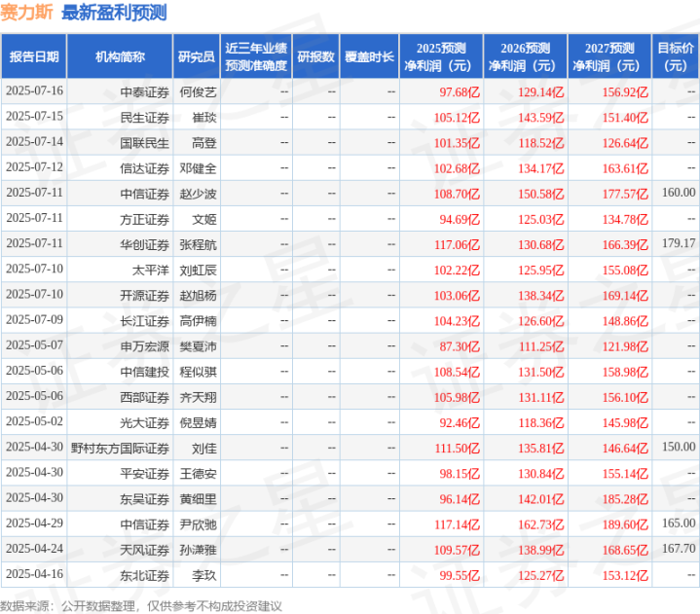Click the 报告日期 column header

(x=34, y=56)
